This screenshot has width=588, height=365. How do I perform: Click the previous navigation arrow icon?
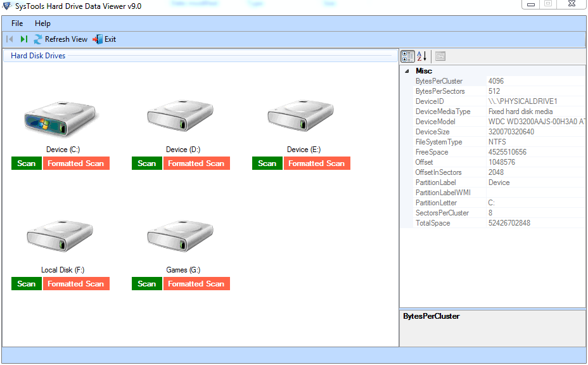point(10,39)
